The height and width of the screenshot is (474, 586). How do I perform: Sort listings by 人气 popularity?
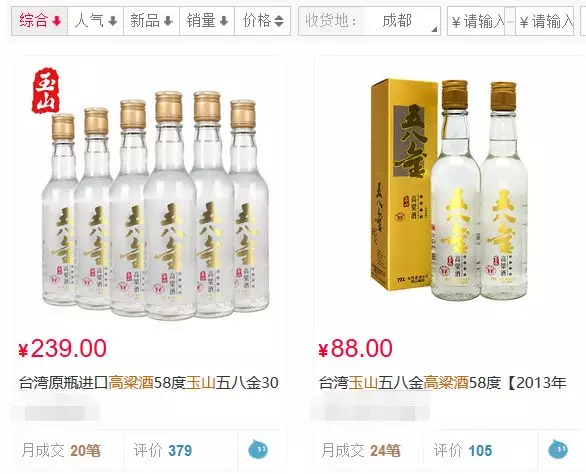[x=96, y=21]
